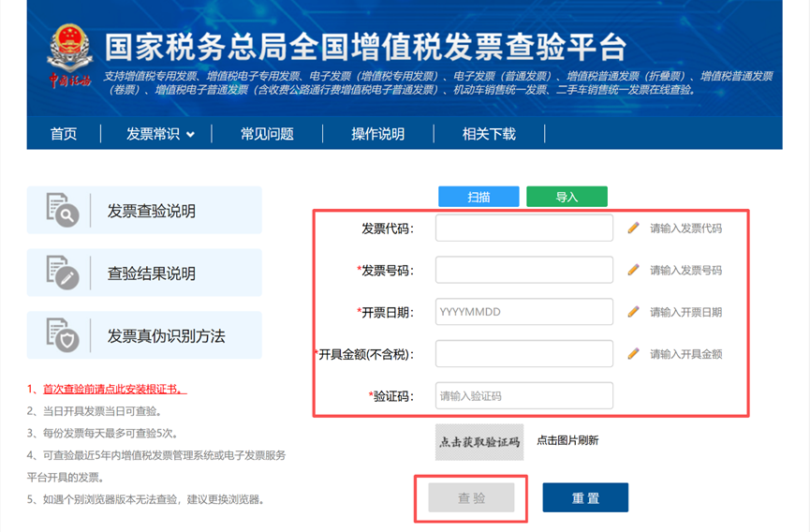This screenshot has height=532, width=810.
Task: Click the green 导入 button
Action: [567, 197]
